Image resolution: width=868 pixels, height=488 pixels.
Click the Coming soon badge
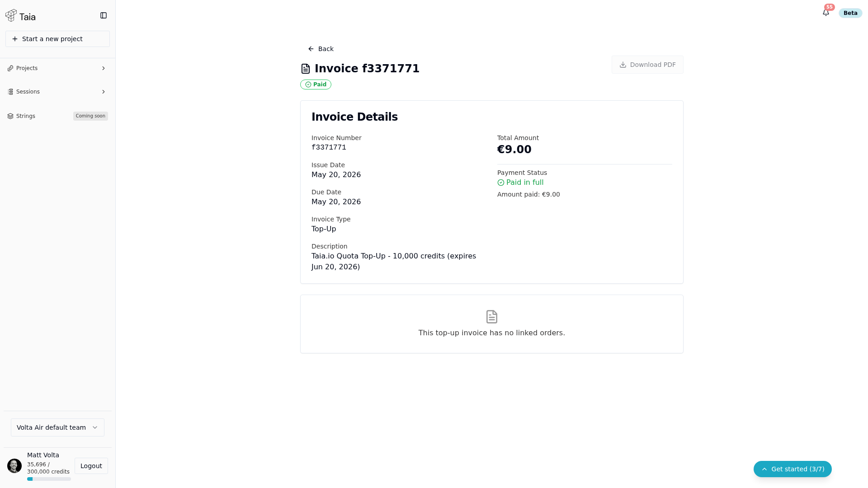90,116
